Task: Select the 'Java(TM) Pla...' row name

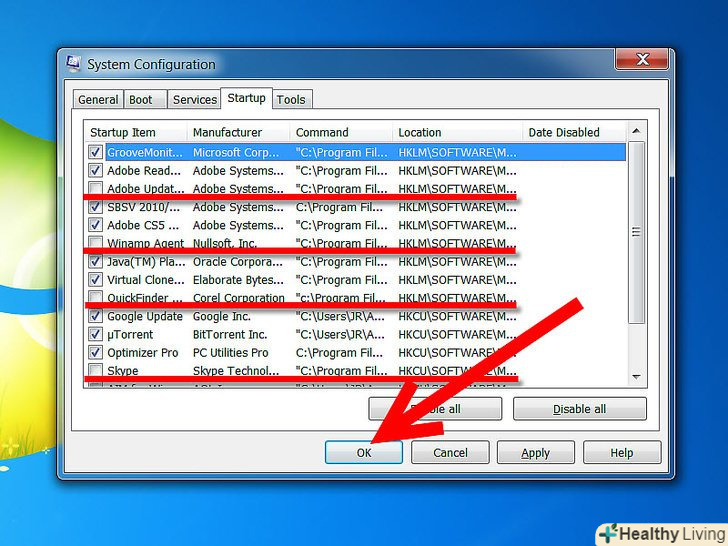Action: [146, 262]
